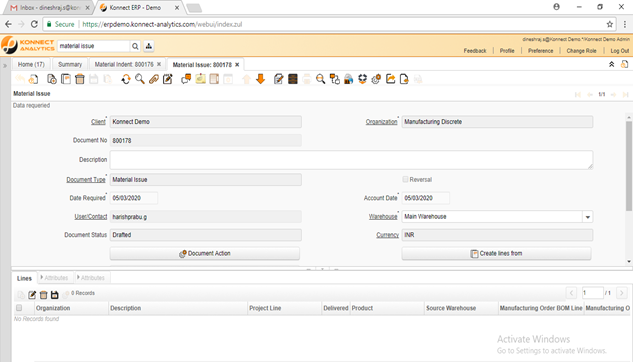The height and width of the screenshot is (362, 633).
Task: Open the menu tree icon beside search
Action: pyautogui.click(x=149, y=46)
